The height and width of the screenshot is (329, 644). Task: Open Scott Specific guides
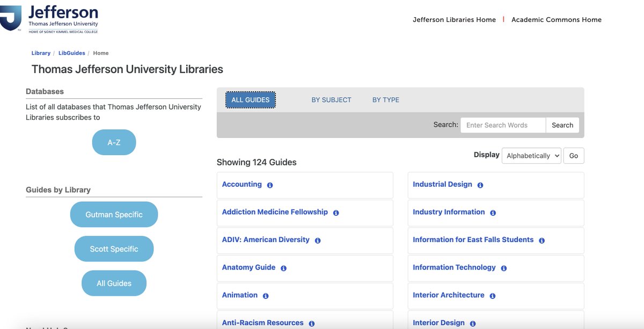pyautogui.click(x=114, y=249)
